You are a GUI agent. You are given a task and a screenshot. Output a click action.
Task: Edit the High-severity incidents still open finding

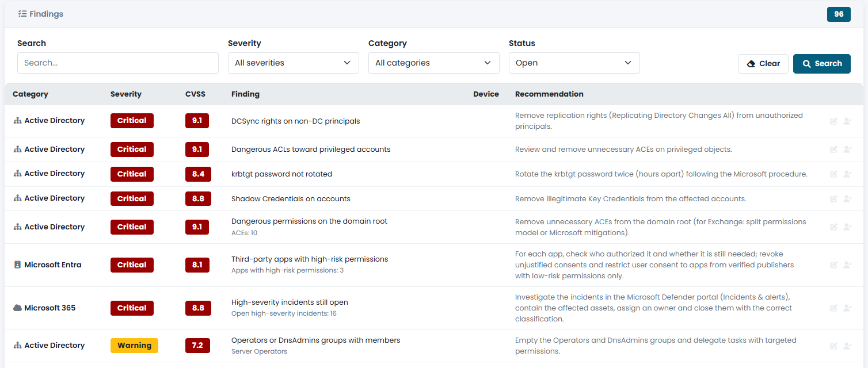pos(833,308)
